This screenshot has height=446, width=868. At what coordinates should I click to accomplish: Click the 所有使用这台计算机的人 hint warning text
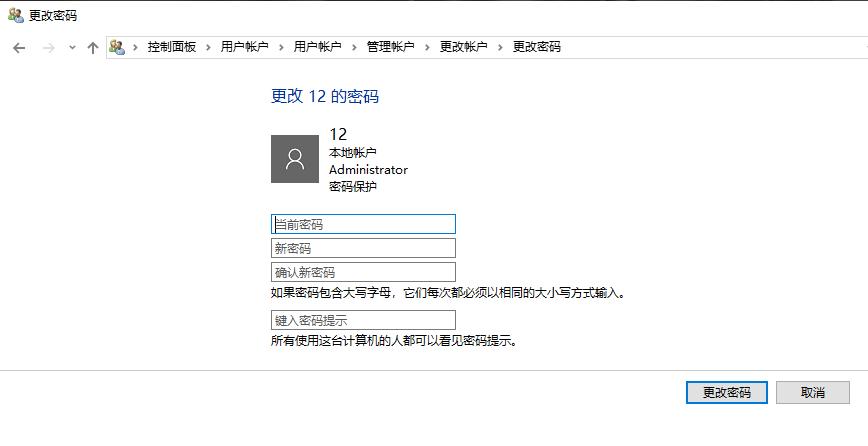(x=394, y=341)
